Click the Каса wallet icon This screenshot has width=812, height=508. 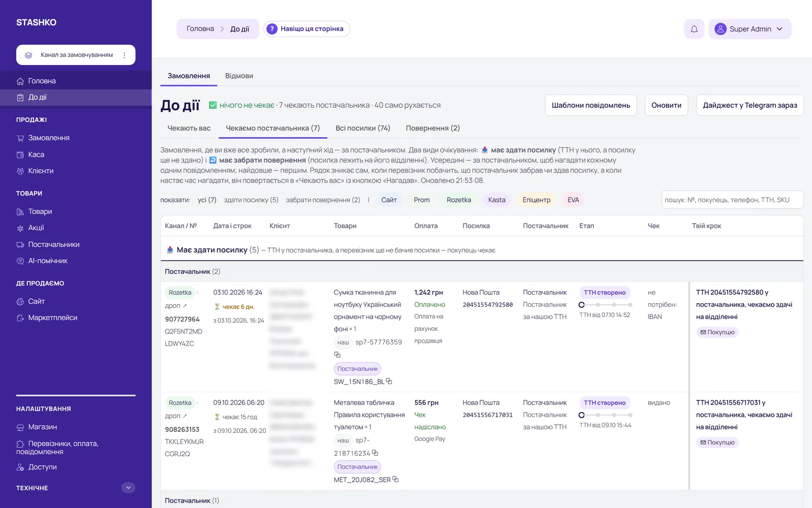(20, 155)
